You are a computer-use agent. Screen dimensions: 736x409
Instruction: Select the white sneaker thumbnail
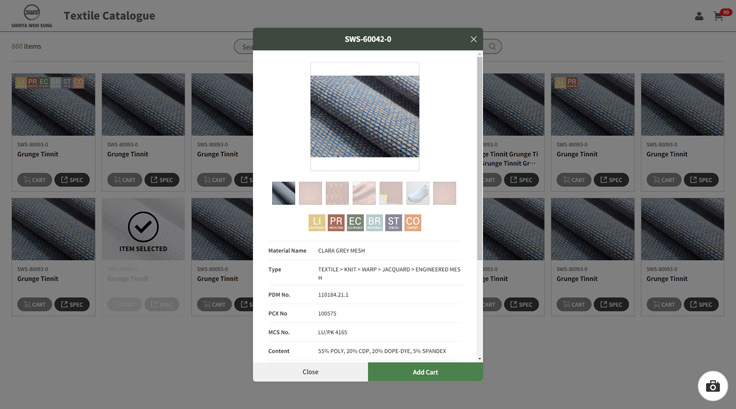click(x=417, y=193)
